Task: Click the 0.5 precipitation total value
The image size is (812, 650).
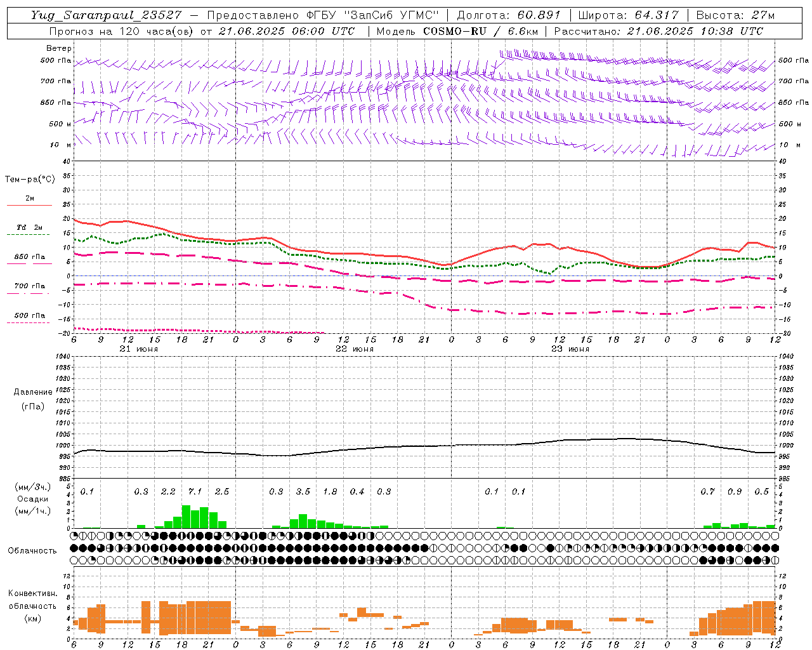Action: pyautogui.click(x=761, y=491)
